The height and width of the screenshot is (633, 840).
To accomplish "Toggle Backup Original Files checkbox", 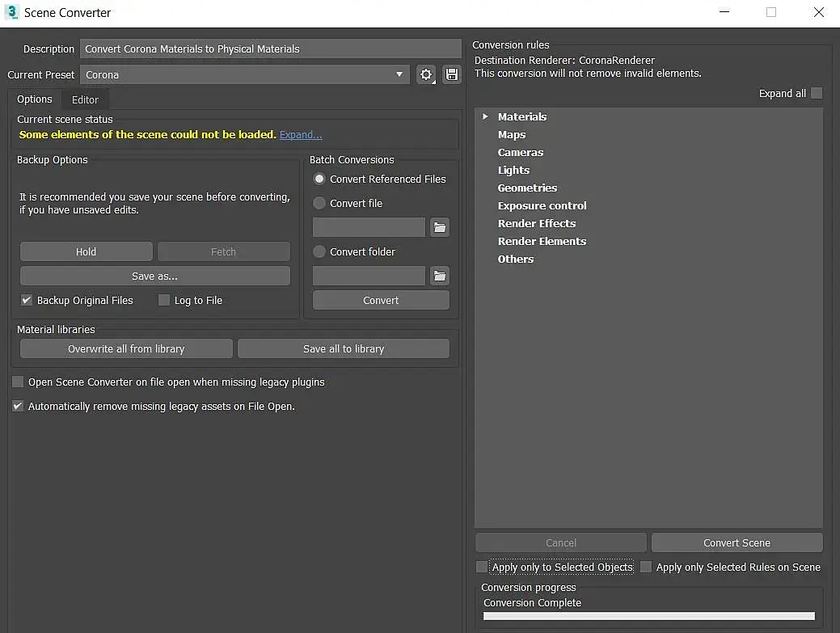I will (26, 300).
